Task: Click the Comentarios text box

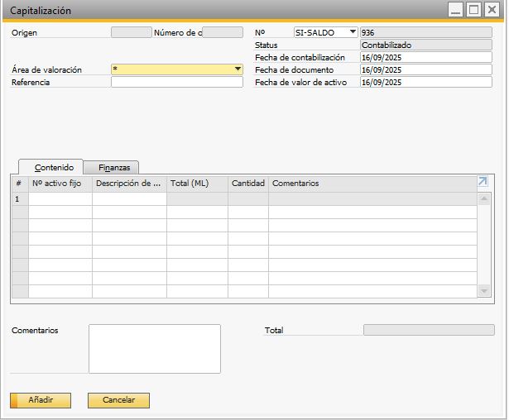Action: tap(154, 348)
